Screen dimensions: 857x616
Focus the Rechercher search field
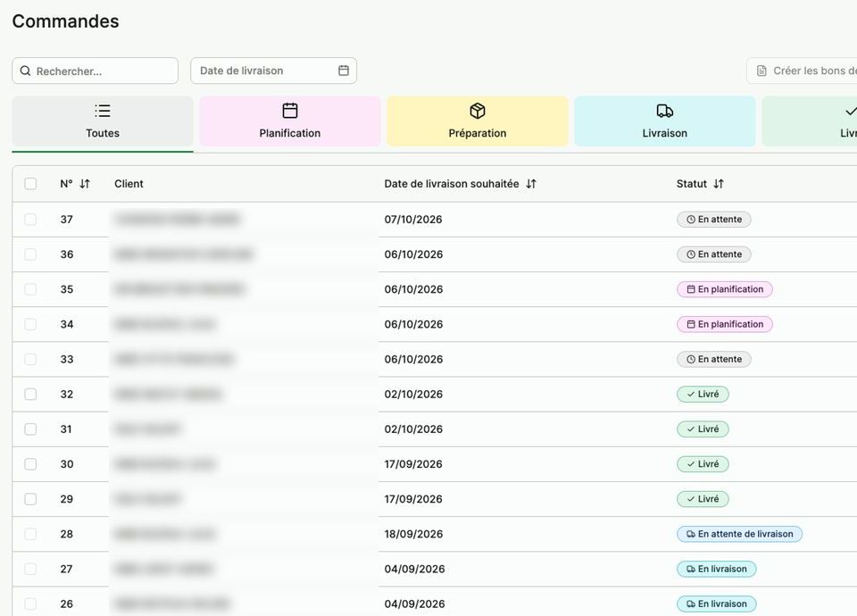pos(96,71)
